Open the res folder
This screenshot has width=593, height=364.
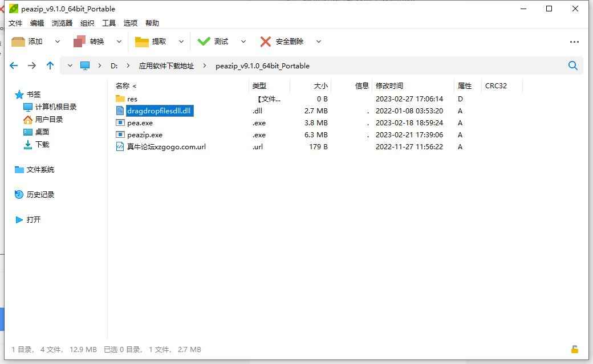click(131, 99)
